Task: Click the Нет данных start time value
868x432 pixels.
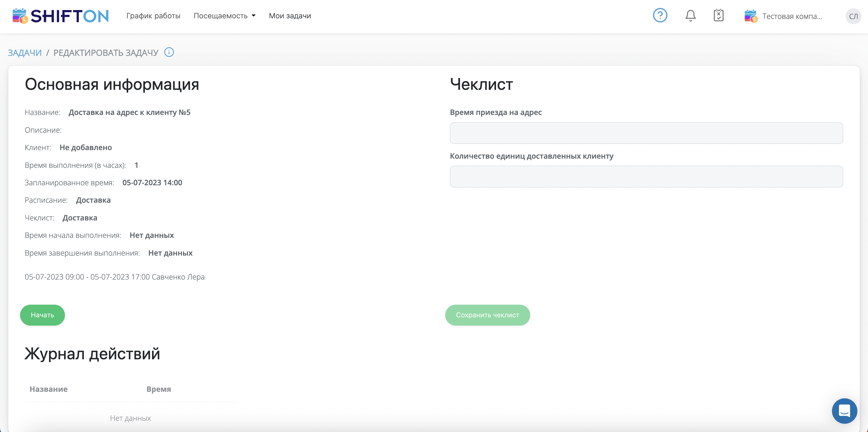Action: point(152,236)
